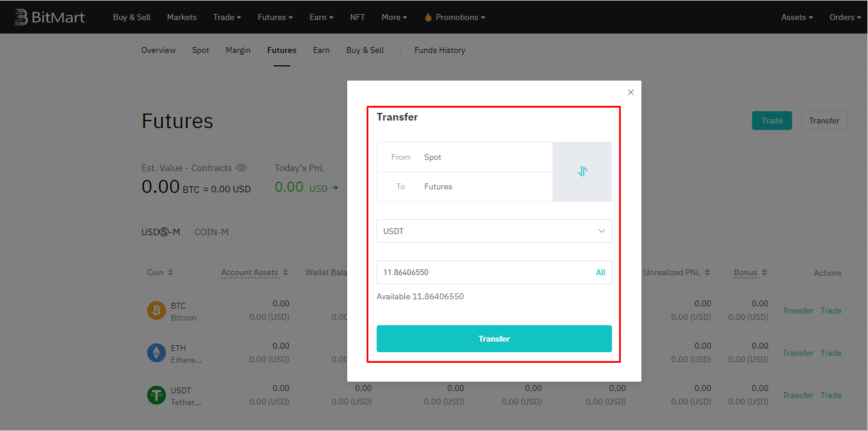868x431 pixels.
Task: Switch to Spot tab
Action: [x=201, y=50]
